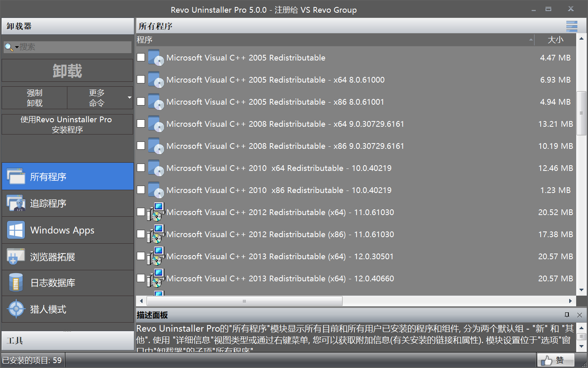
Task: Close the description panel (描述面板)
Action: (579, 315)
